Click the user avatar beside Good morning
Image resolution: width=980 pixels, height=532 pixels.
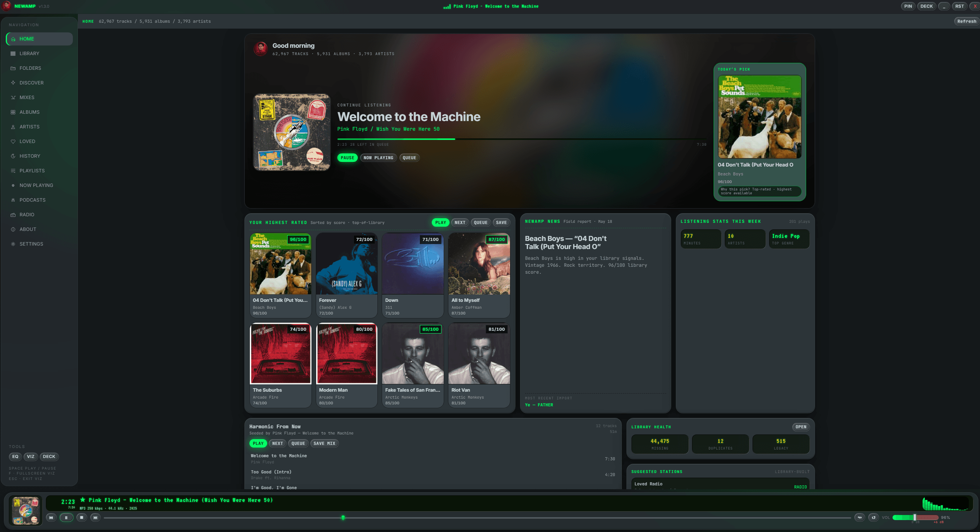tap(261, 49)
